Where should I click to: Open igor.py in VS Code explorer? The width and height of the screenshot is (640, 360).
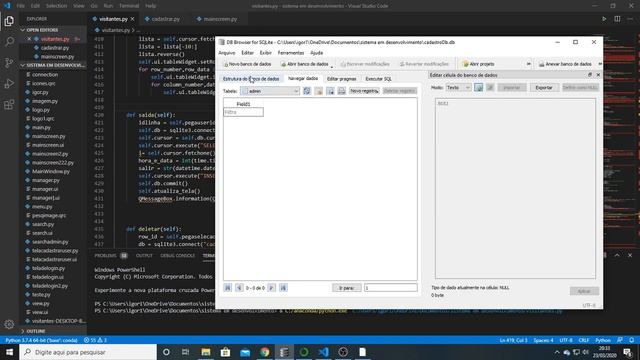pos(40,92)
